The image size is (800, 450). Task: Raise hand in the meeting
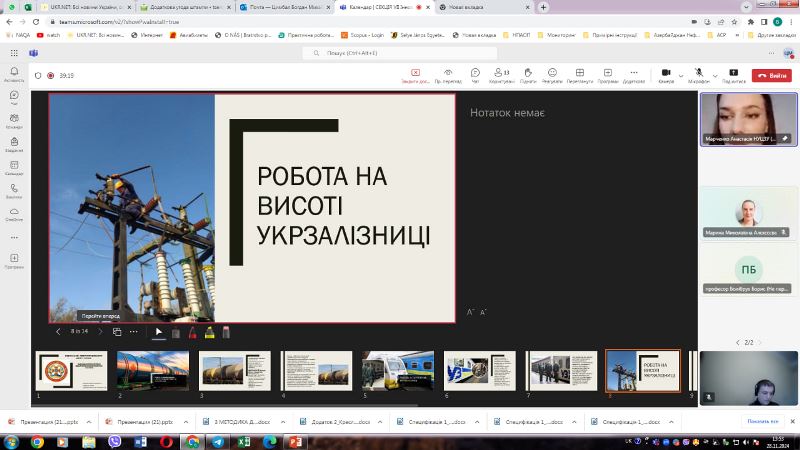[528, 76]
